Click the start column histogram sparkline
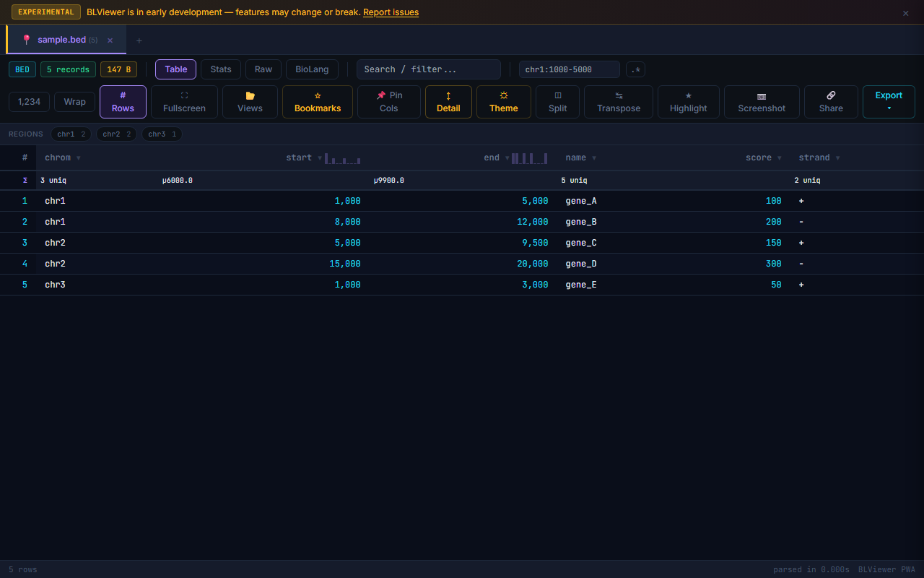This screenshot has height=578, width=924. (343, 158)
